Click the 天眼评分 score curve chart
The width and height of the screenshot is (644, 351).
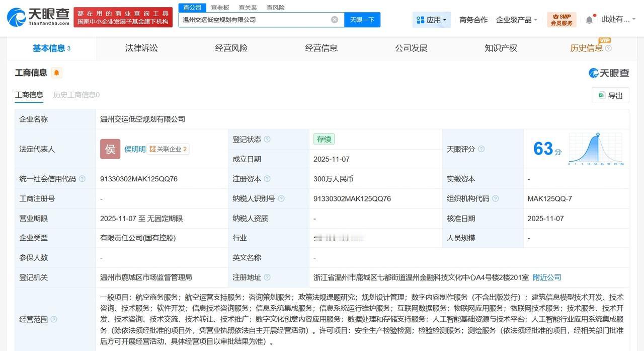point(596,149)
